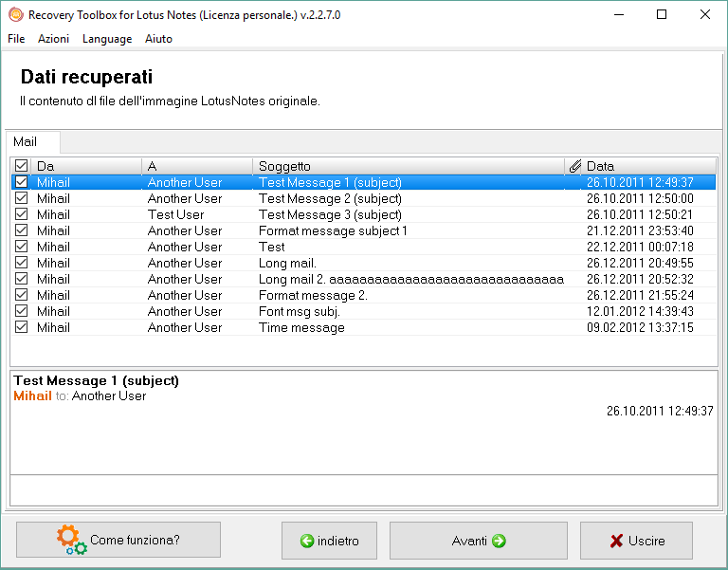Go back with the indietro button
This screenshot has width=728, height=570.
(x=329, y=541)
